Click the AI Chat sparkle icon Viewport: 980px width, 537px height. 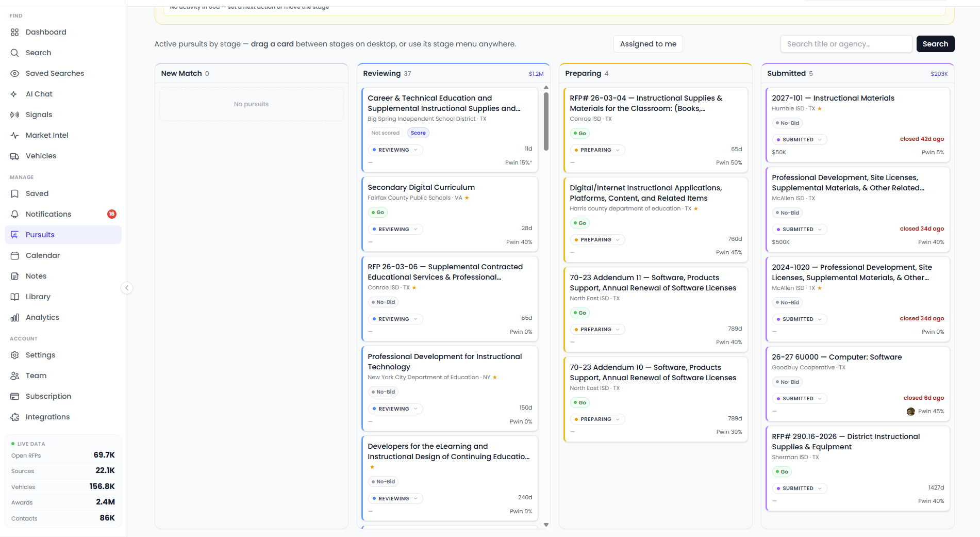point(14,94)
